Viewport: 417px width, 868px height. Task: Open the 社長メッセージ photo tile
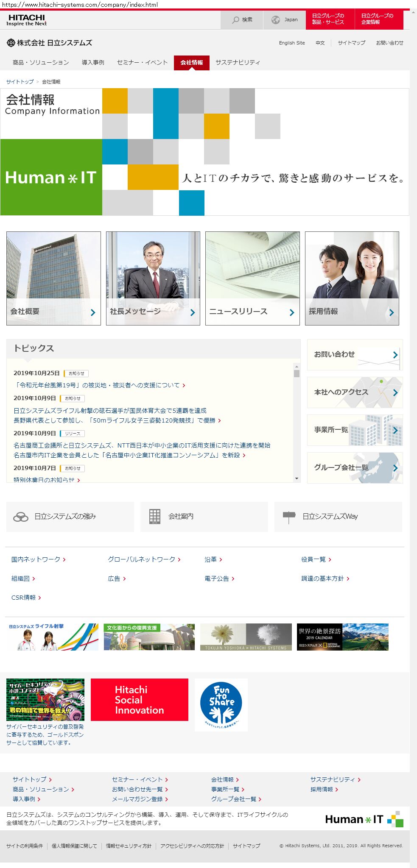pos(153,278)
